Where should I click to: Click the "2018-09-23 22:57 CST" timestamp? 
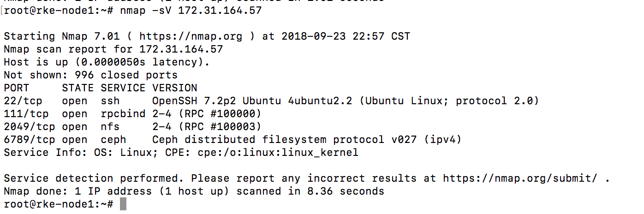[x=346, y=36]
